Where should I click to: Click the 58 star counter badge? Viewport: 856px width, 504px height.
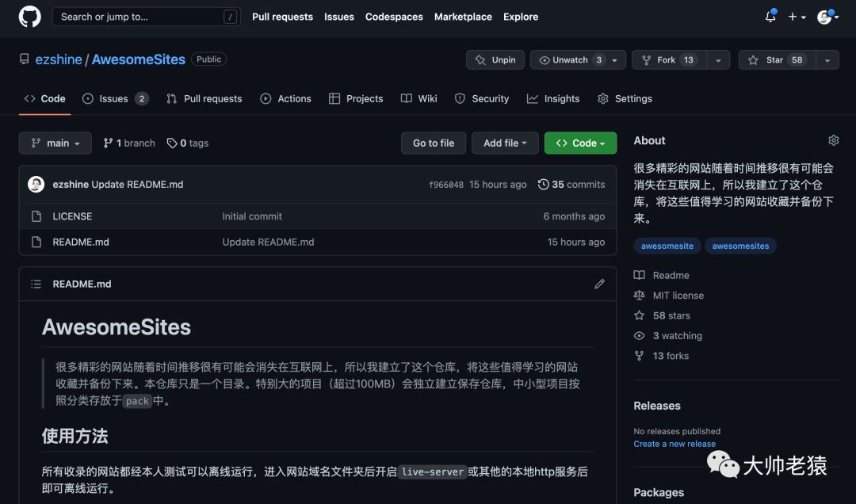(x=797, y=60)
